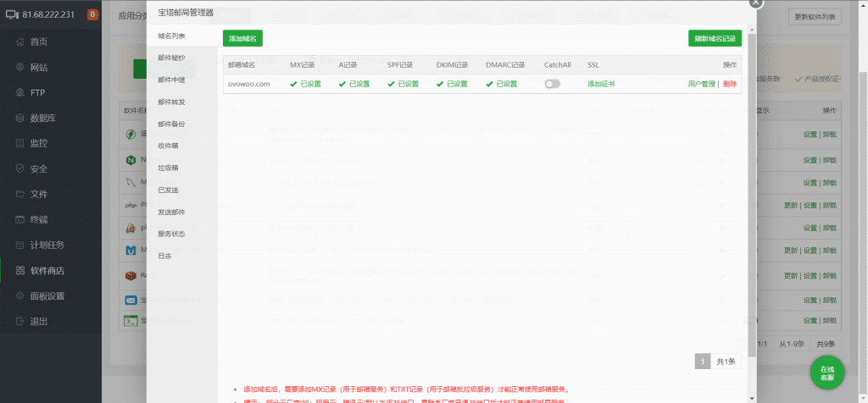This screenshot has width=868, height=403.
Task: Click the 面板设置 panel settings gear icon
Action: click(x=19, y=295)
